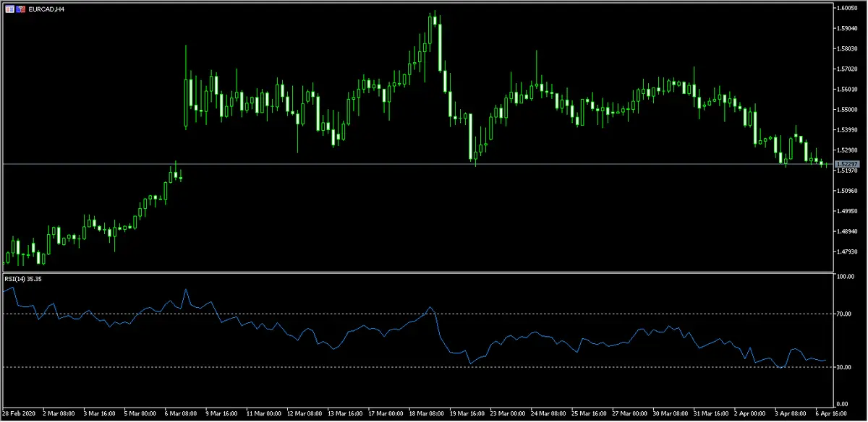
Task: Select the RSI(14) 35.35 indicator label
Action: [x=22, y=279]
